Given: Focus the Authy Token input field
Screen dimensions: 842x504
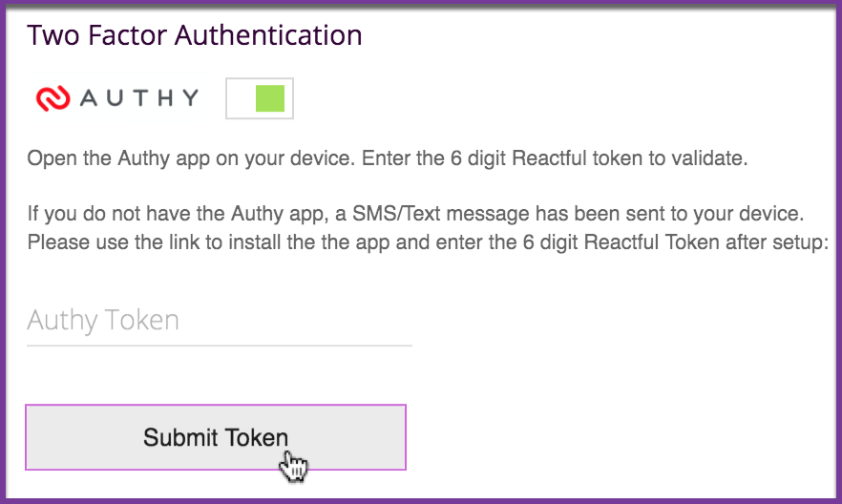Looking at the screenshot, I should click(219, 320).
